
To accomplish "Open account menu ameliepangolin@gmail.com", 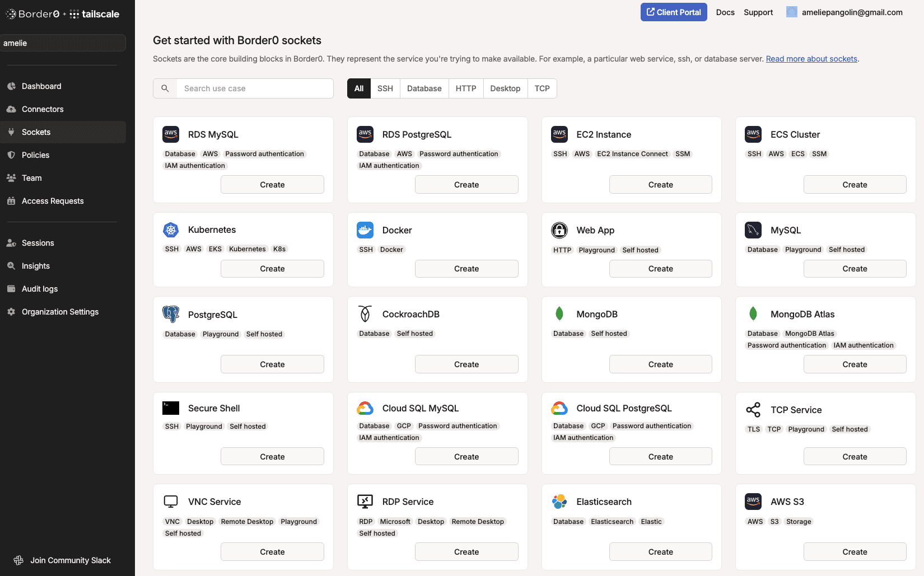I will point(844,12).
